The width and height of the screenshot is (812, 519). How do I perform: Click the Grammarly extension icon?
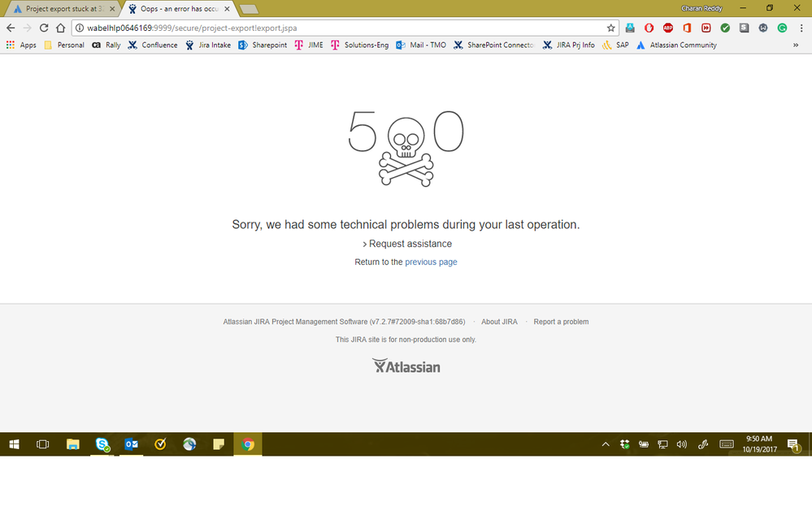(782, 28)
